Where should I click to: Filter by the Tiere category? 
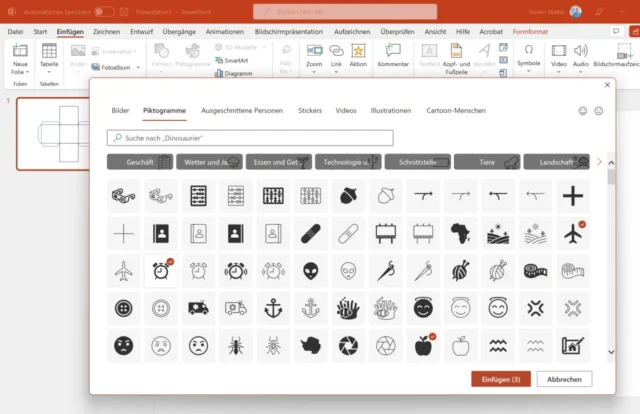pyautogui.click(x=487, y=162)
